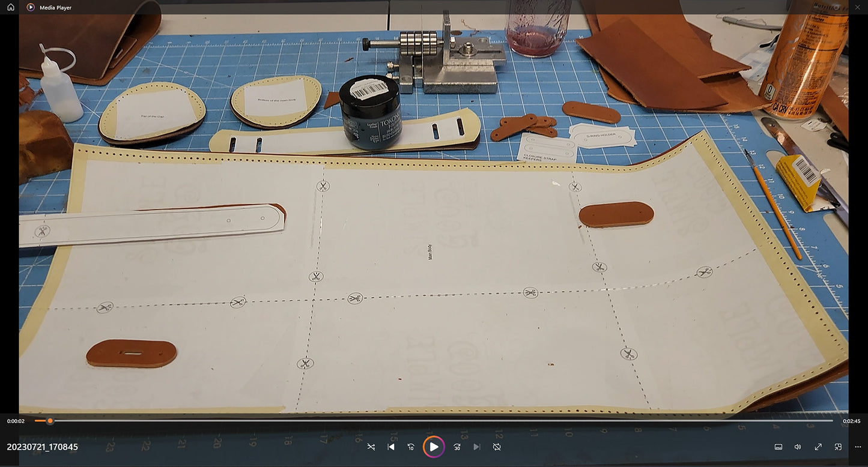Click the Media Player app logo icon
Screen dimensions: 868x467
31,7
